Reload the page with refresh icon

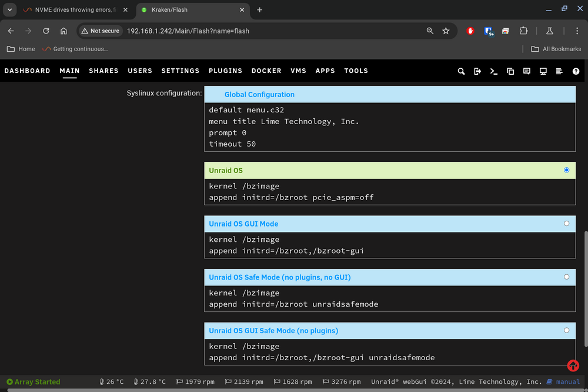point(46,31)
